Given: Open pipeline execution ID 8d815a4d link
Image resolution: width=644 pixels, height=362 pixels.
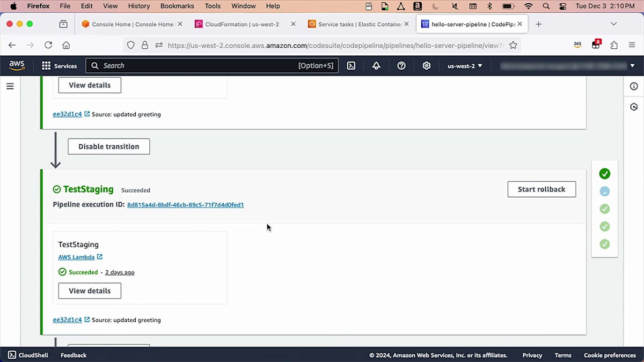Looking at the screenshot, I should 185,205.
